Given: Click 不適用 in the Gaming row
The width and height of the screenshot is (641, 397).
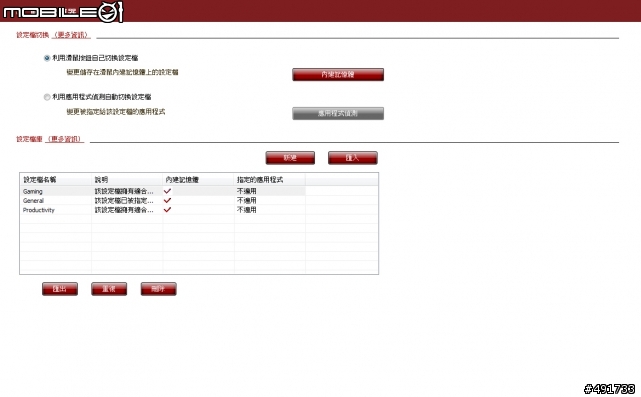Looking at the screenshot, I should [247, 191].
